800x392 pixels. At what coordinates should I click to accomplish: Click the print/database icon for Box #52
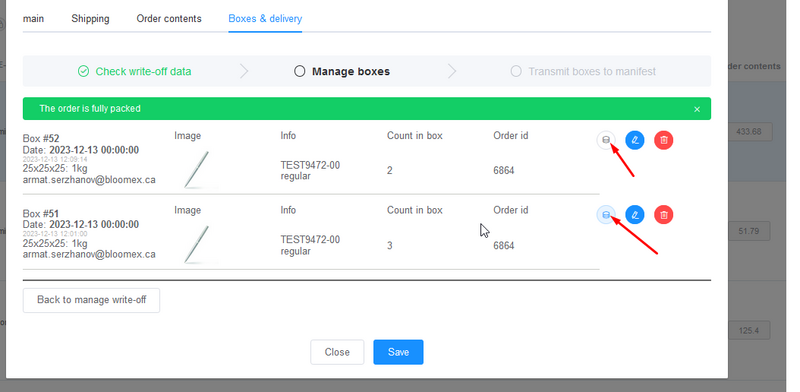tap(606, 140)
